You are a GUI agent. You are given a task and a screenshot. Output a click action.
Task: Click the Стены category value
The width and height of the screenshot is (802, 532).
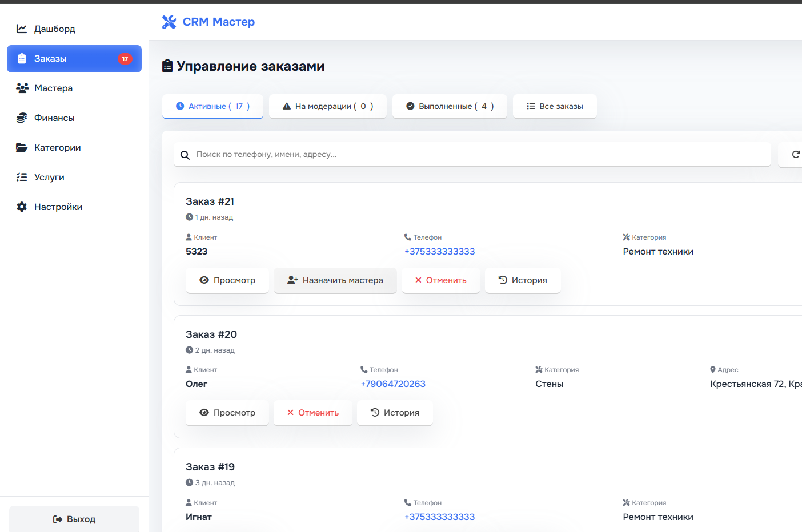click(x=550, y=384)
